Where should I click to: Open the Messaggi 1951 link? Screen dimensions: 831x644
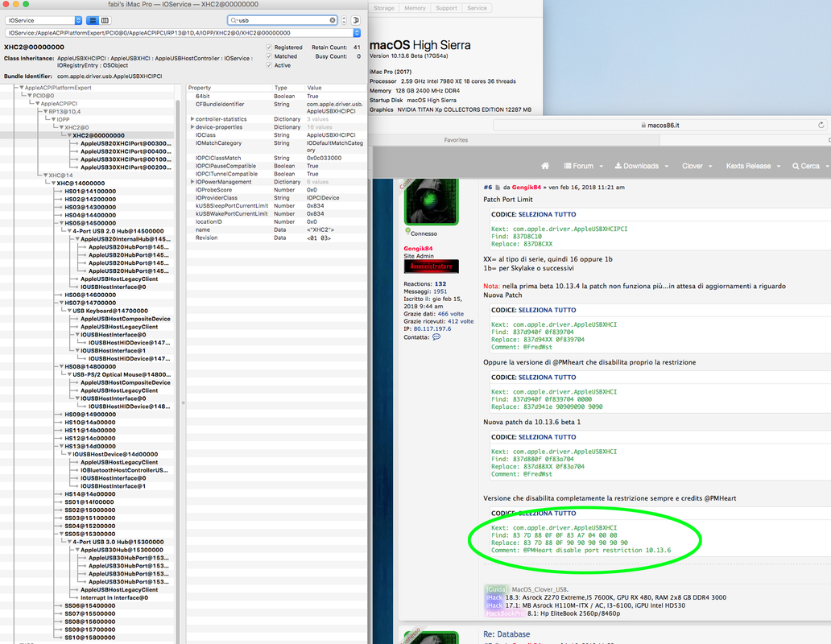coord(440,291)
